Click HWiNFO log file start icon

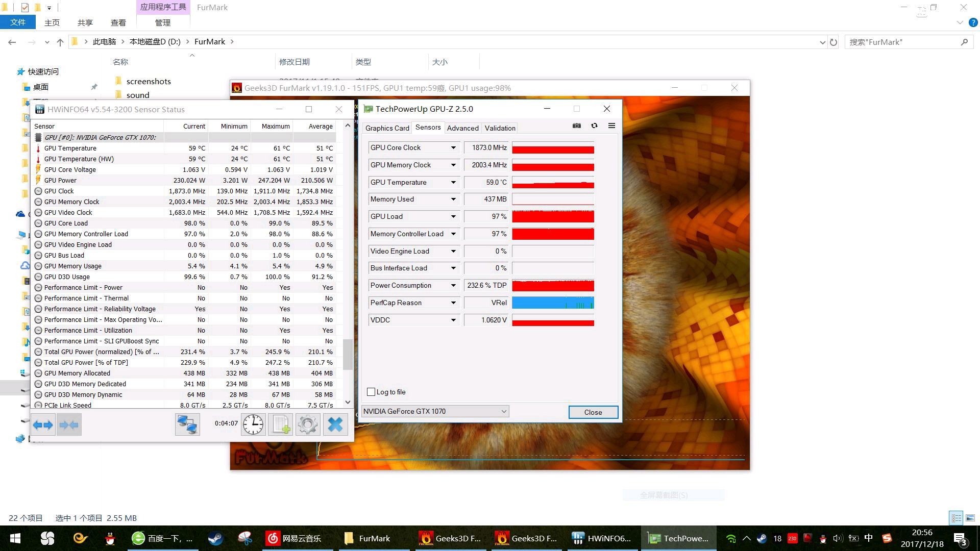pyautogui.click(x=281, y=424)
